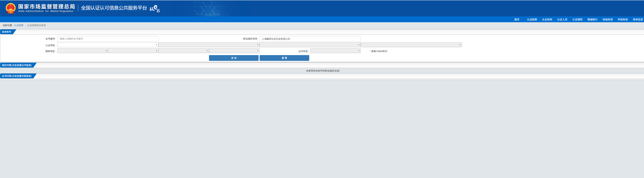
Task: Expand the second 认证项目 dropdown
Action: [x=209, y=45]
